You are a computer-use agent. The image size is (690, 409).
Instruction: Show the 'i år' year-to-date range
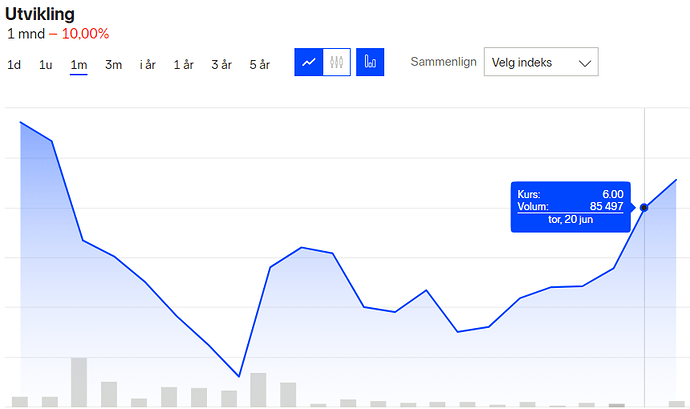[x=148, y=65]
